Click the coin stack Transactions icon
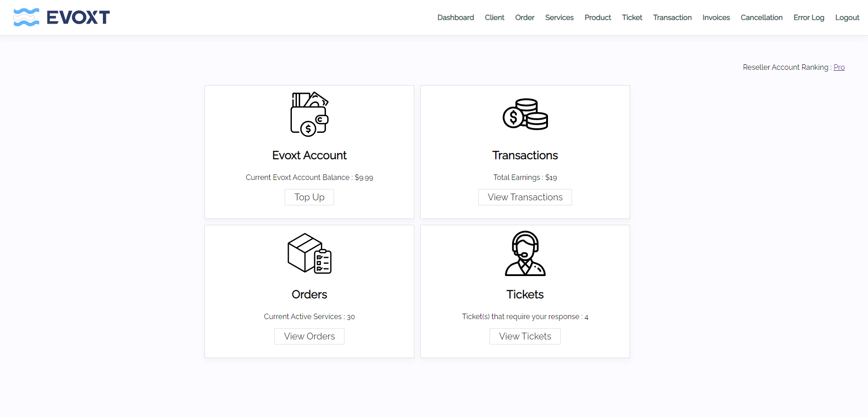Viewport: 868px width, 417px height. [525, 114]
